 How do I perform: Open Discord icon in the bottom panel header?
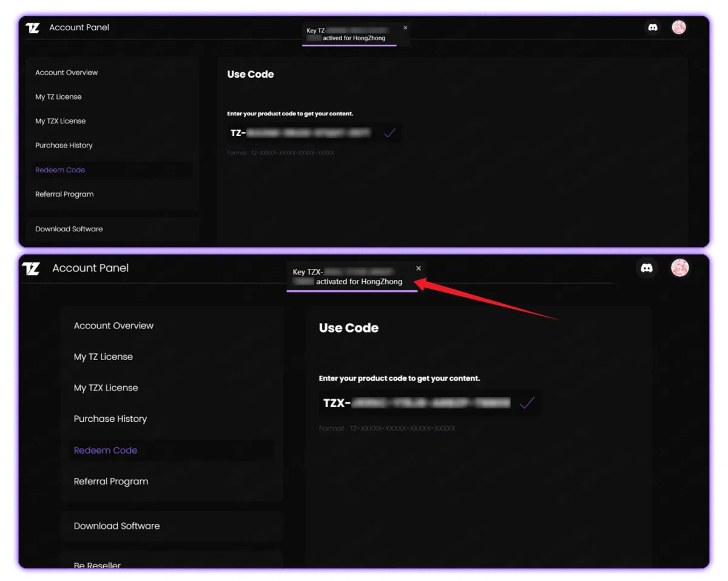(x=647, y=268)
